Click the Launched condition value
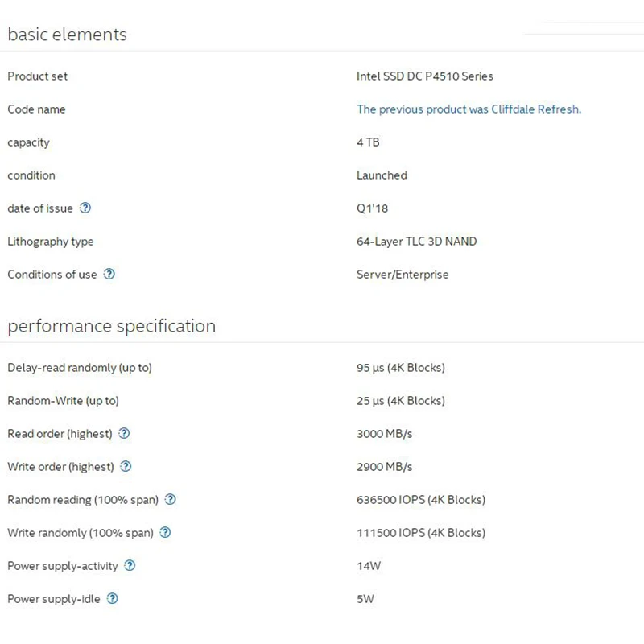This screenshot has height=644, width=644. [x=382, y=175]
